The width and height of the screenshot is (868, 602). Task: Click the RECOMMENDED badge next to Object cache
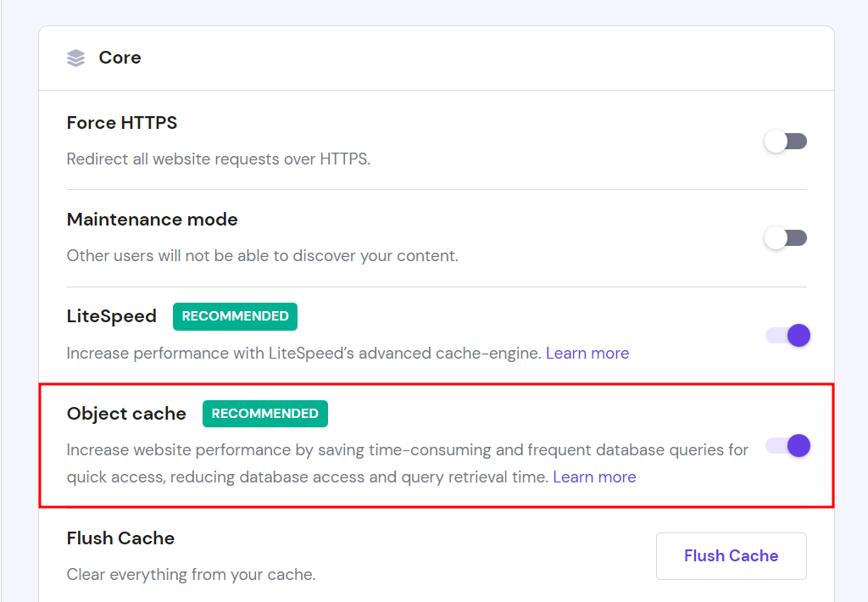pos(265,414)
